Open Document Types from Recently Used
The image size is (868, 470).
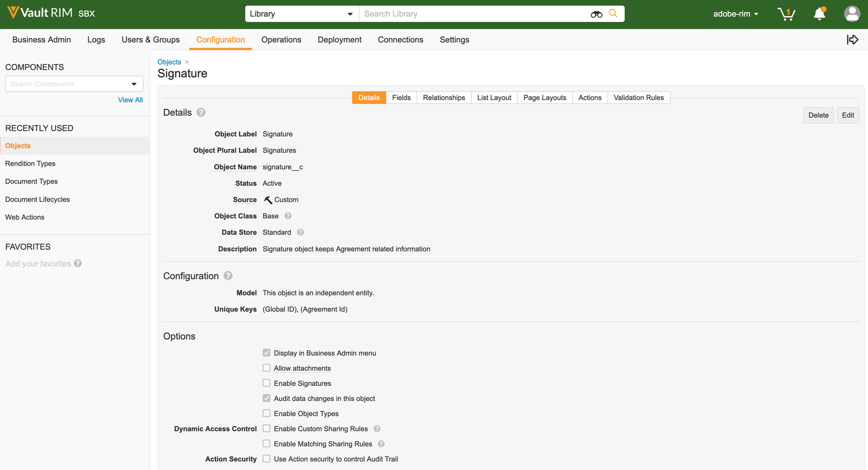(x=31, y=182)
